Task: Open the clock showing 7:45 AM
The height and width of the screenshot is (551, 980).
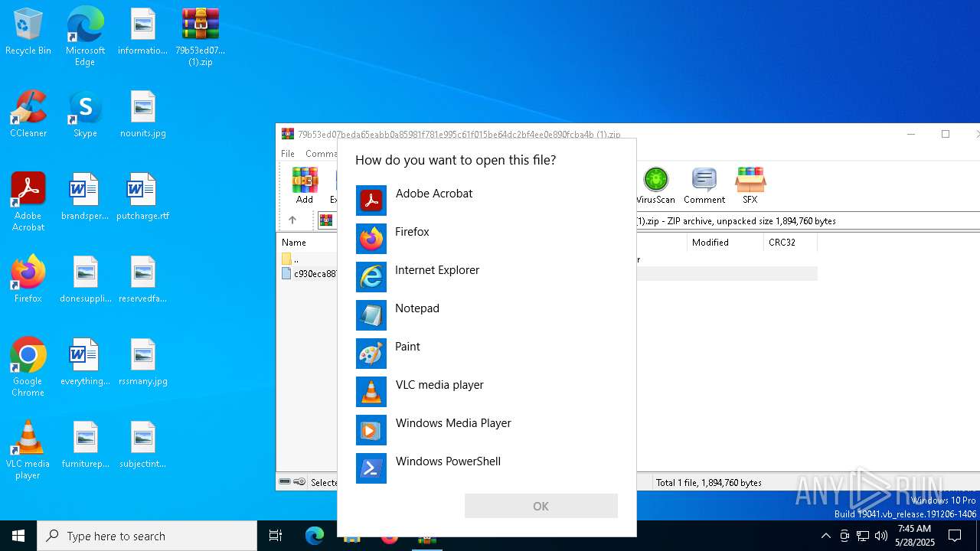Action: [914, 536]
